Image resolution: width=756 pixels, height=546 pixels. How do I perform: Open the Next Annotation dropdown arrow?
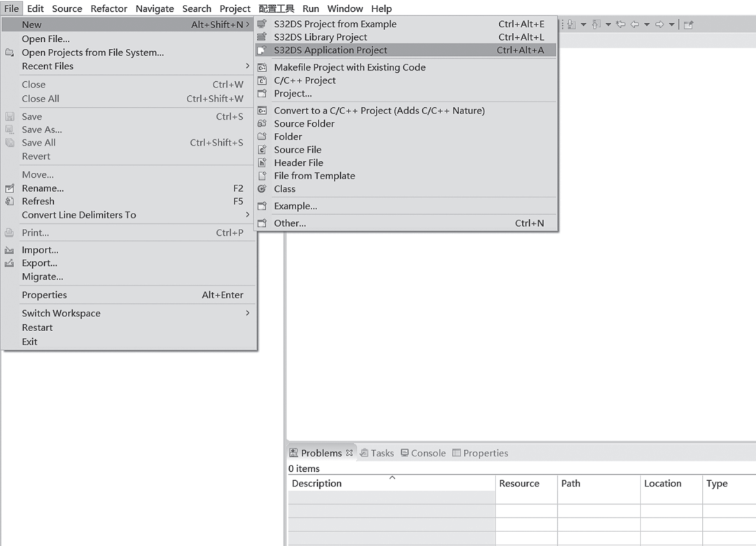[583, 24]
